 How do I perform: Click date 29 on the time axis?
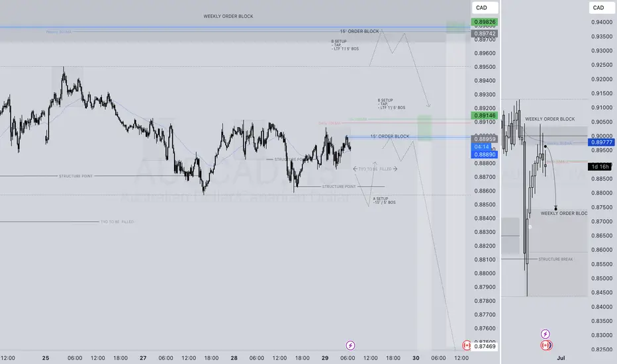coord(325,357)
